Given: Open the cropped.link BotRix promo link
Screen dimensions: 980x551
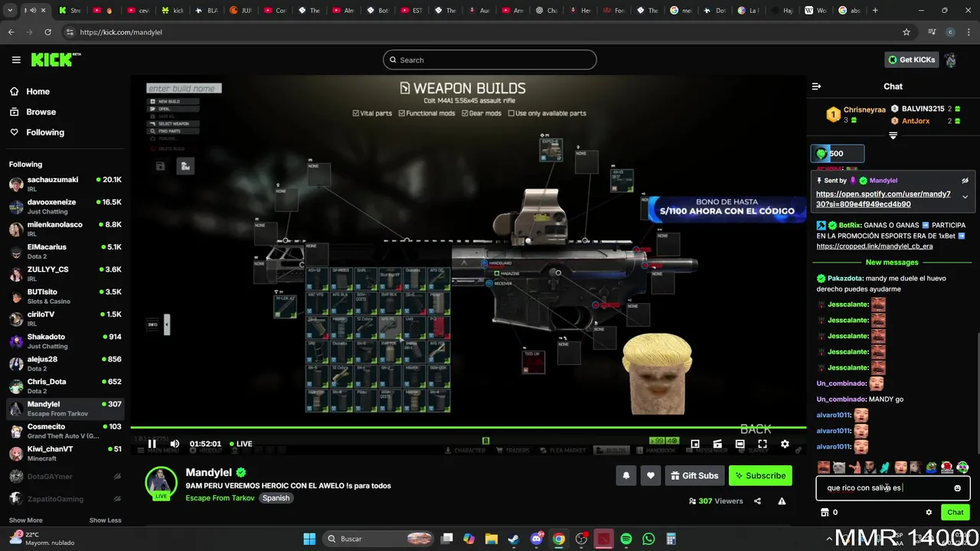Looking at the screenshot, I should pos(874,246).
